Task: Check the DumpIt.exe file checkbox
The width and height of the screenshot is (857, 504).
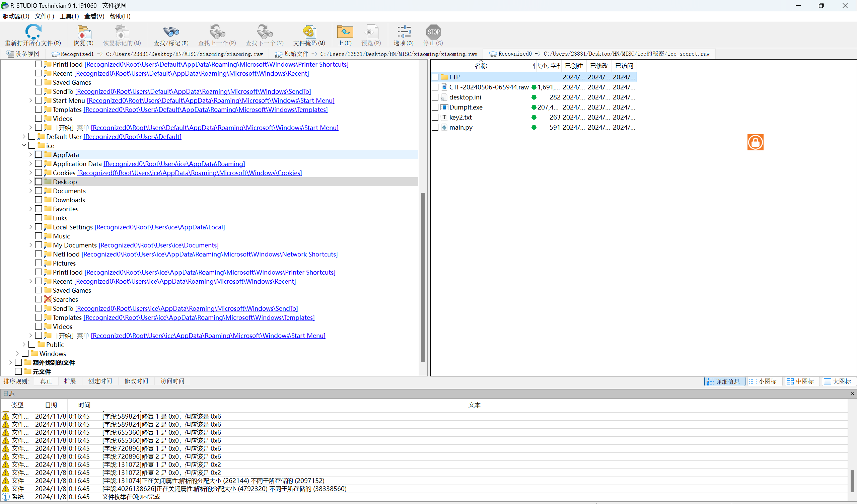Action: click(435, 107)
